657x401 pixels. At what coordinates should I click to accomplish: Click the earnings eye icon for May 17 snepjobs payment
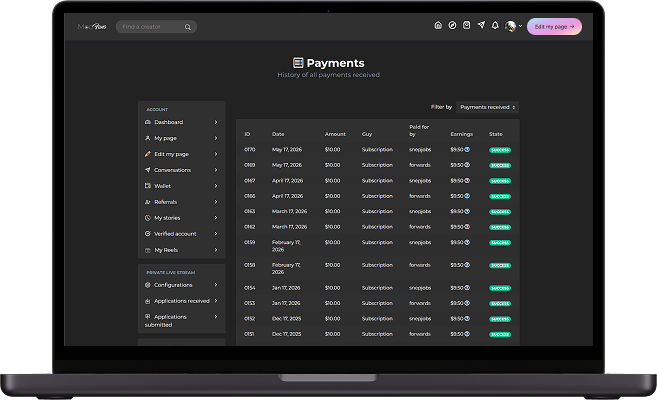467,150
